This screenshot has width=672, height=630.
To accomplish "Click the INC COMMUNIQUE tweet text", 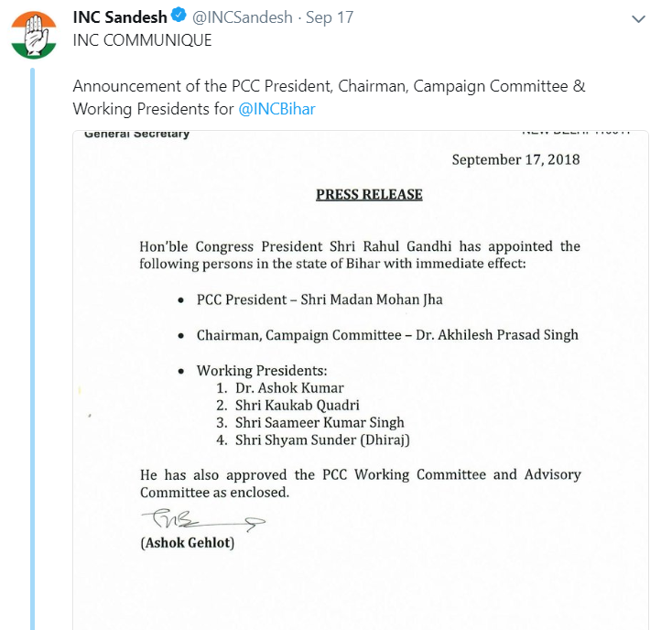I will click(x=142, y=40).
